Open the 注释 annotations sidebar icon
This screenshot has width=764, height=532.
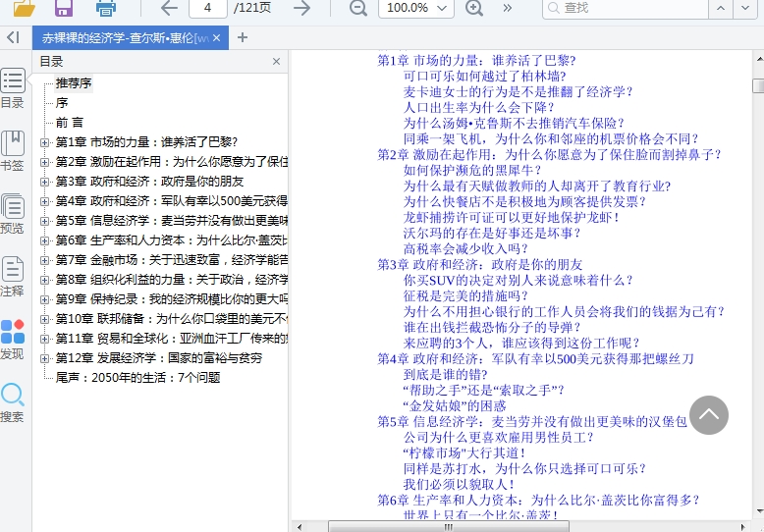coord(13,277)
